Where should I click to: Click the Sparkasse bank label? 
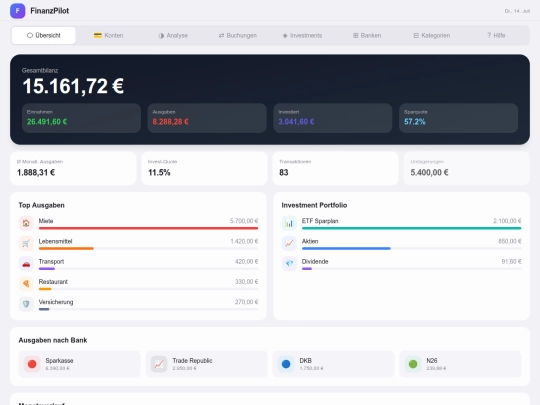(x=59, y=361)
